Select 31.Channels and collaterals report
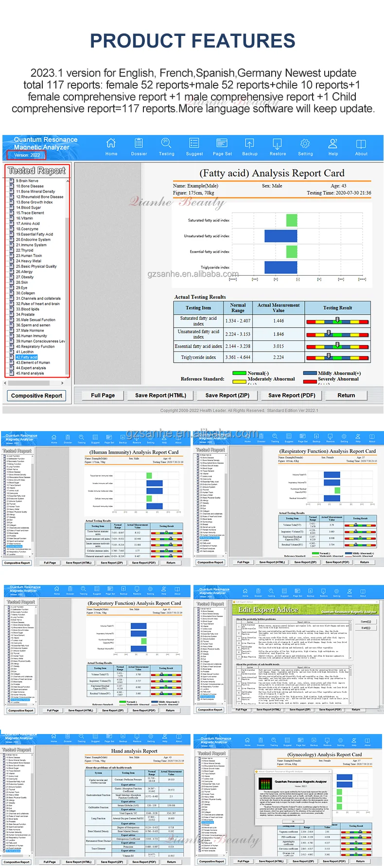Screen dimensions: 384x868 point(38,298)
